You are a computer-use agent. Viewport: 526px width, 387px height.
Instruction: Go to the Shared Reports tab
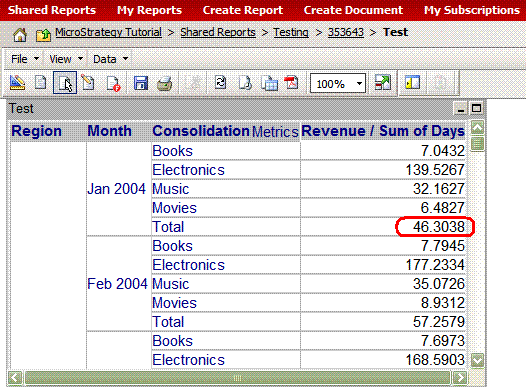tap(52, 10)
